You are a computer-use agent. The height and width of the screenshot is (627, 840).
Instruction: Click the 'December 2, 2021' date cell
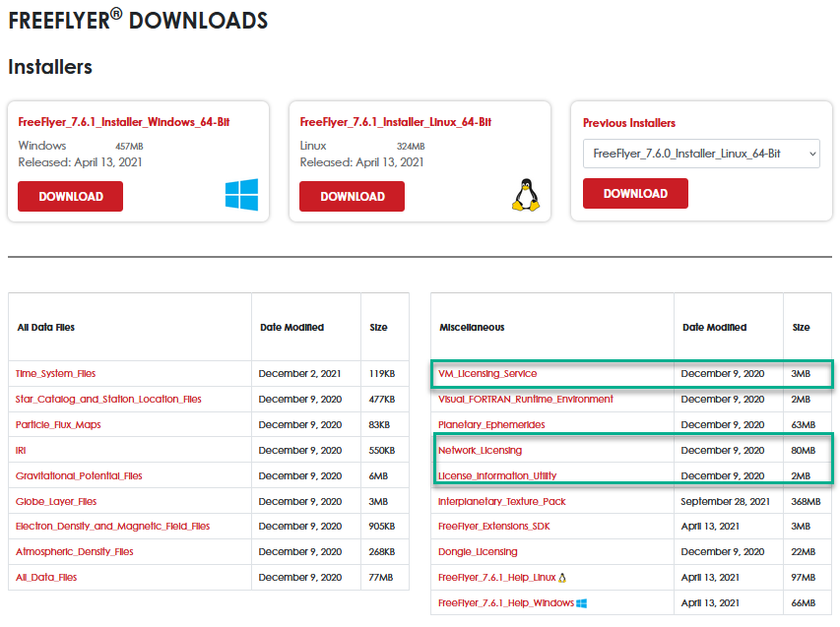300,374
